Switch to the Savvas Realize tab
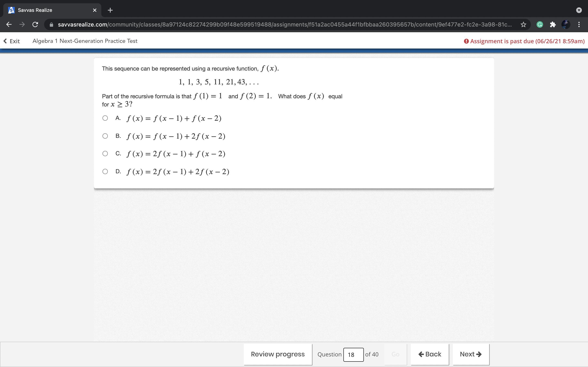Screen dimensions: 588x367 pyautogui.click(x=49, y=10)
